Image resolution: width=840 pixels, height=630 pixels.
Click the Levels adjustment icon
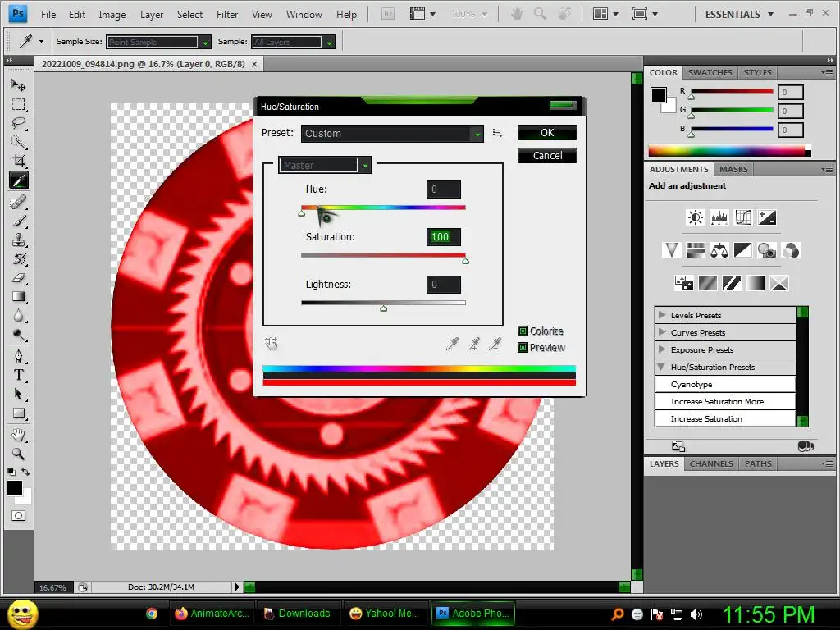tap(719, 217)
